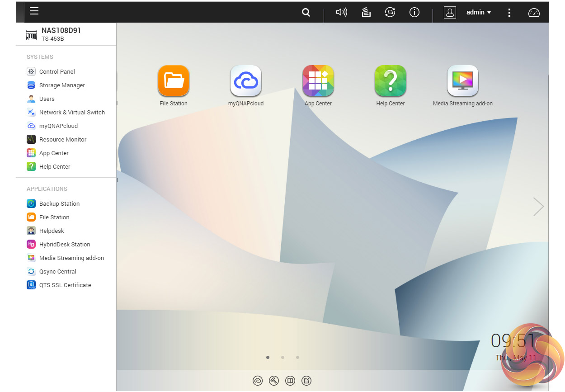Open external devices icon in top bar
Viewport: 565px width, 392px height.
390,13
